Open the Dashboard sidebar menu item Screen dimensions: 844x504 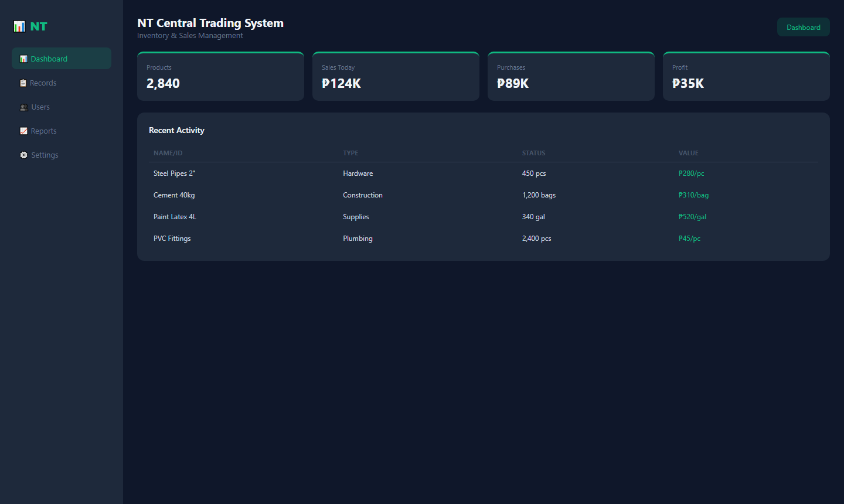click(62, 59)
